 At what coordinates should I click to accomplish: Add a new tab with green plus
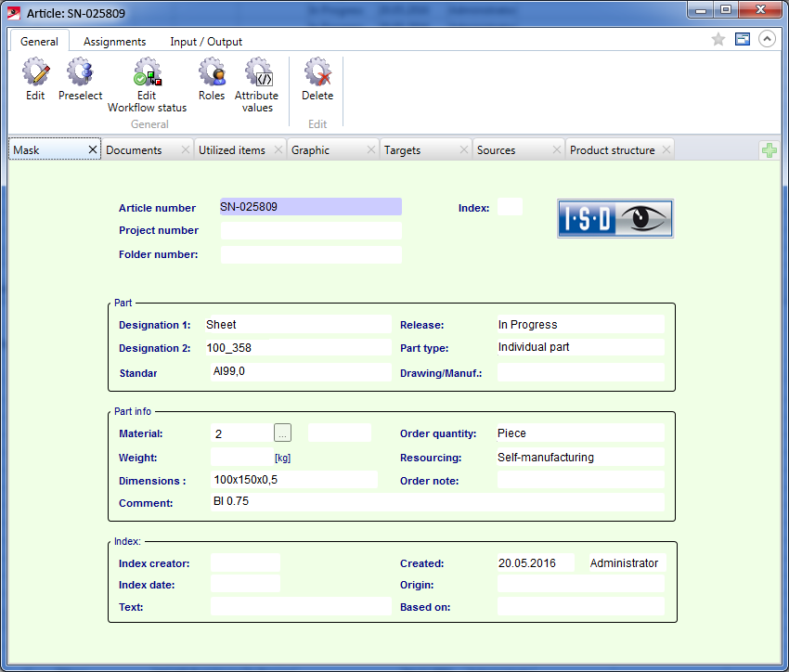coord(769,150)
